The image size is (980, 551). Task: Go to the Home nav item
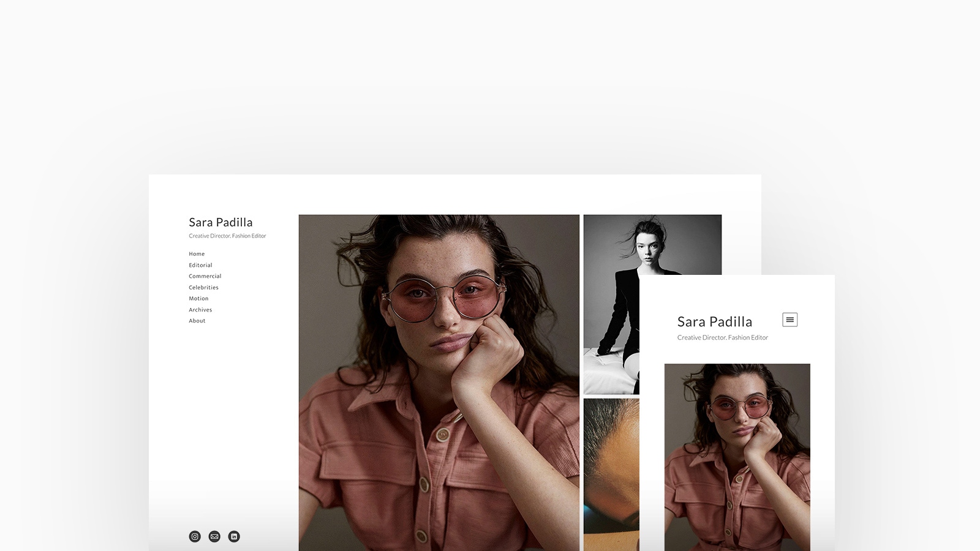point(197,254)
